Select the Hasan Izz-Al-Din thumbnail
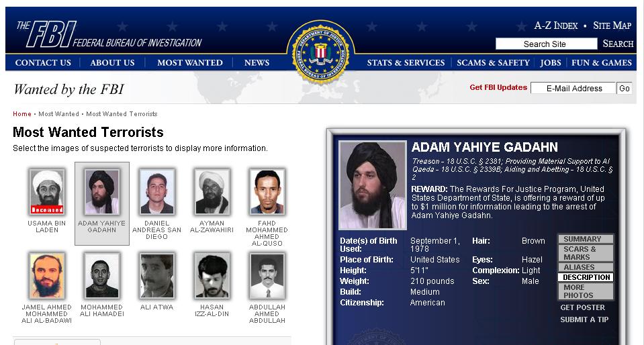Viewport: 644px width, 345px height. 212,276
